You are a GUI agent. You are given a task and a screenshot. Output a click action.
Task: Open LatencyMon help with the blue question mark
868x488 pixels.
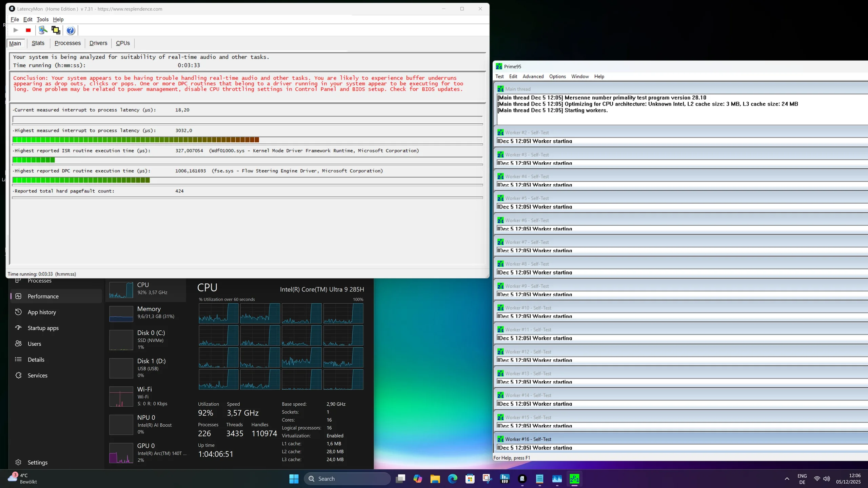click(70, 30)
